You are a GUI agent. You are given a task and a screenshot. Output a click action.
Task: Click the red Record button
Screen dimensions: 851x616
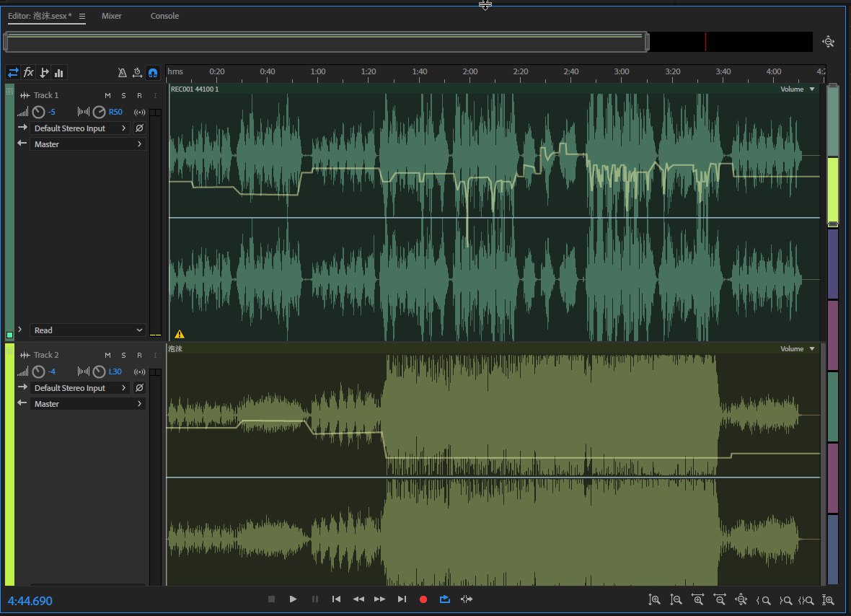[423, 599]
